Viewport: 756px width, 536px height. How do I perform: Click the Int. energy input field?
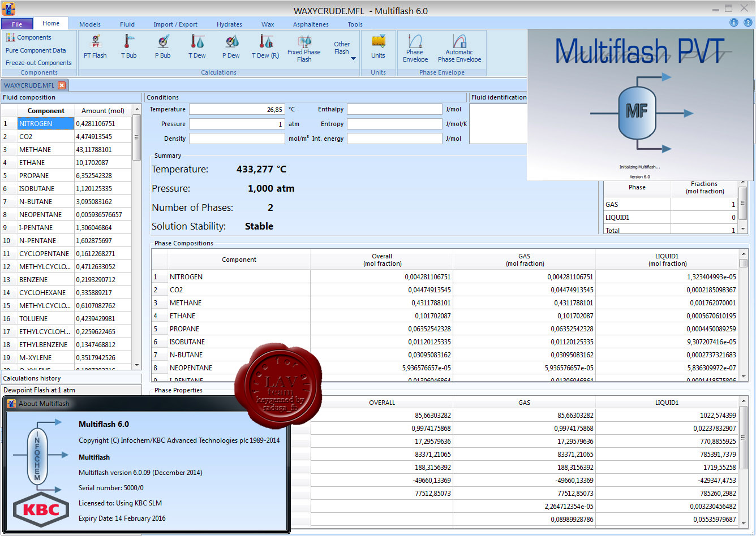click(x=394, y=139)
